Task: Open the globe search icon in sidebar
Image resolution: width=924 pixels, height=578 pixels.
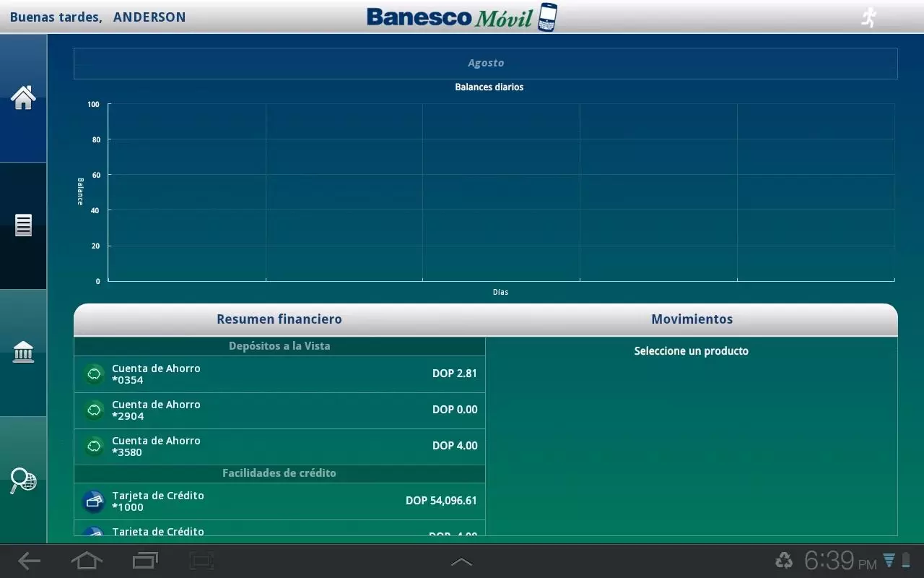Action: pyautogui.click(x=23, y=480)
